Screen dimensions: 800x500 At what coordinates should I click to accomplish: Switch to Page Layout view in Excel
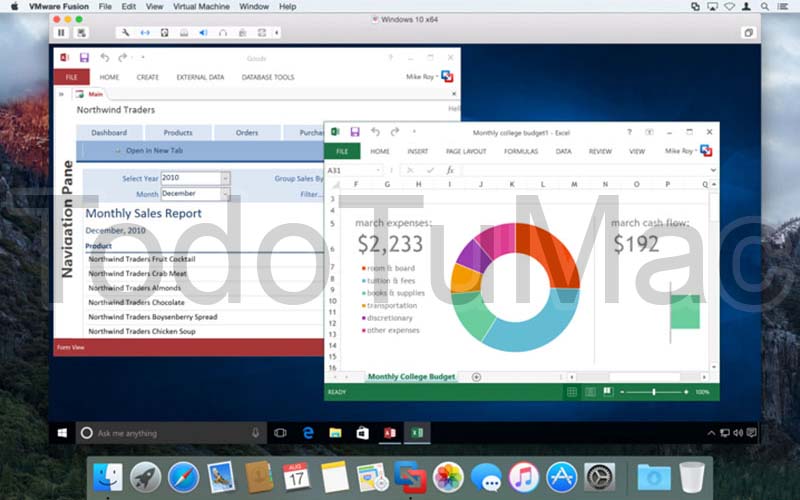point(590,392)
